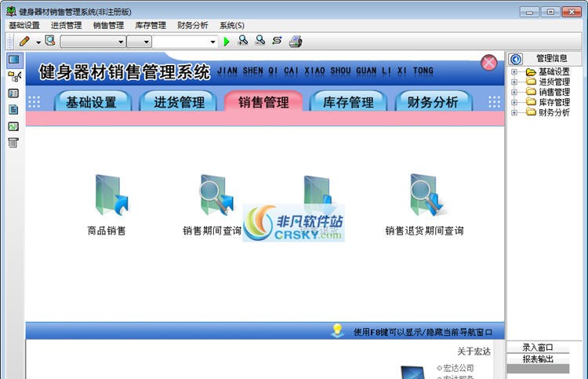588x379 pixels.
Task: Click the form layout icon in left sidebar
Action: pos(13,93)
